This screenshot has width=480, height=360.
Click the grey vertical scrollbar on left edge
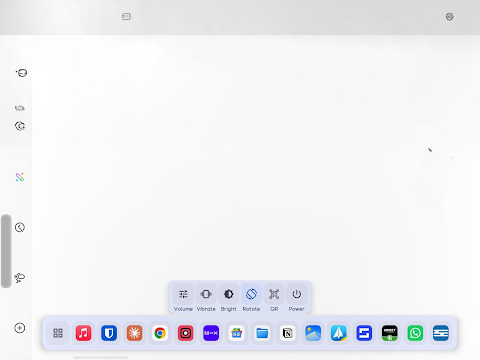[6, 251]
